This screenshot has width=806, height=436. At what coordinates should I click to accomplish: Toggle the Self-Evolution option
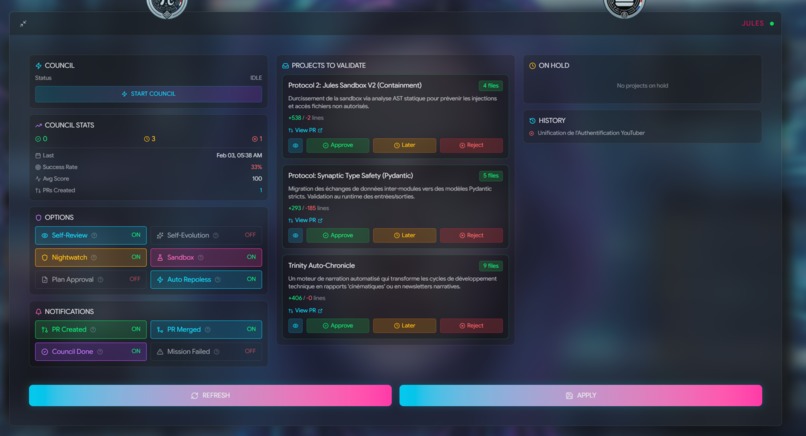206,235
